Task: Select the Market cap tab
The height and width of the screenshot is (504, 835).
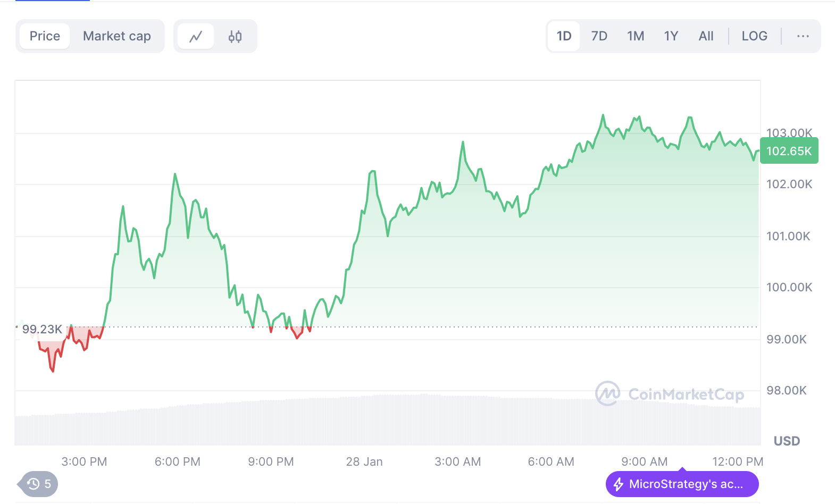Action: (x=117, y=36)
